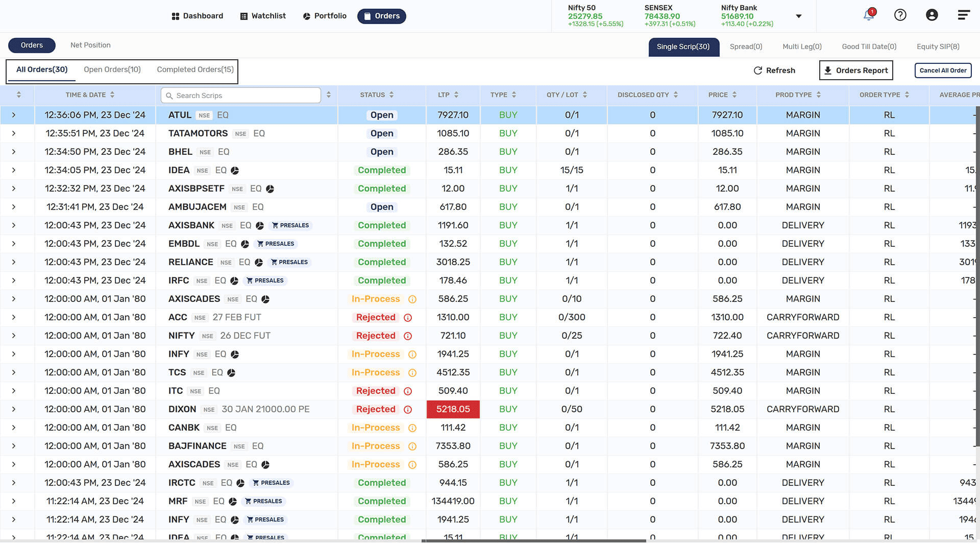Click the Cancel All Order button
The image size is (980, 544).
click(943, 70)
